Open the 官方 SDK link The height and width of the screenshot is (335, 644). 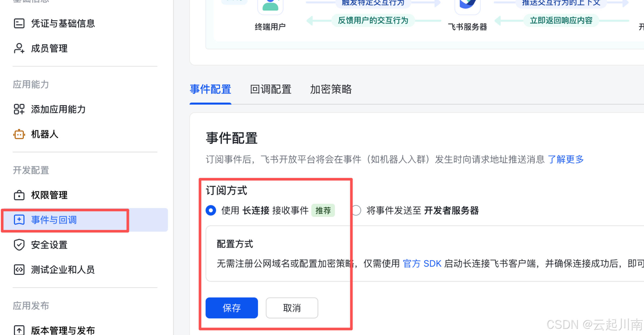pyautogui.click(x=422, y=264)
